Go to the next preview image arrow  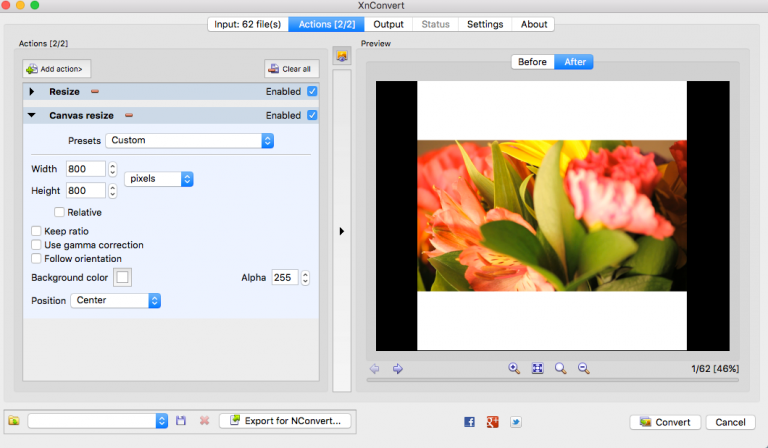pyautogui.click(x=397, y=368)
